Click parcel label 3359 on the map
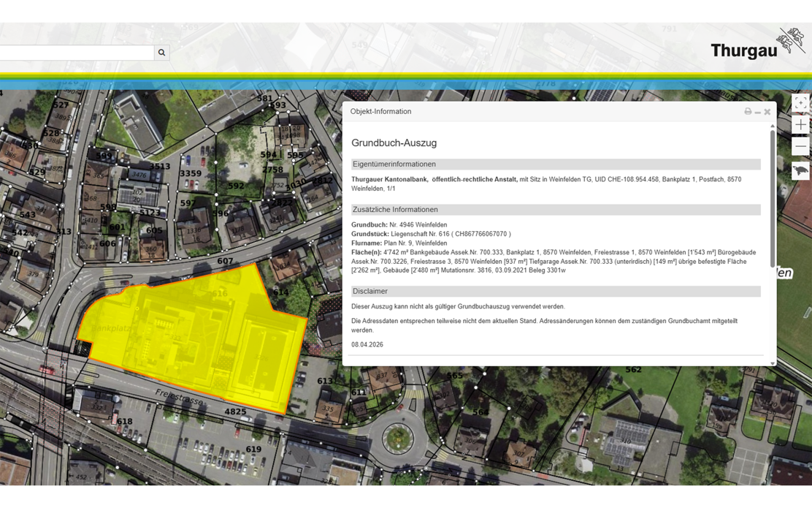Image resolution: width=812 pixels, height=508 pixels. 190,173
